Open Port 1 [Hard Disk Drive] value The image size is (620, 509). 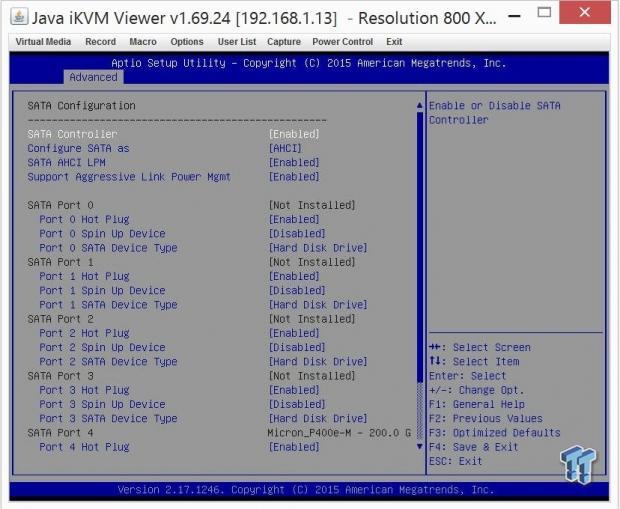[x=318, y=305]
